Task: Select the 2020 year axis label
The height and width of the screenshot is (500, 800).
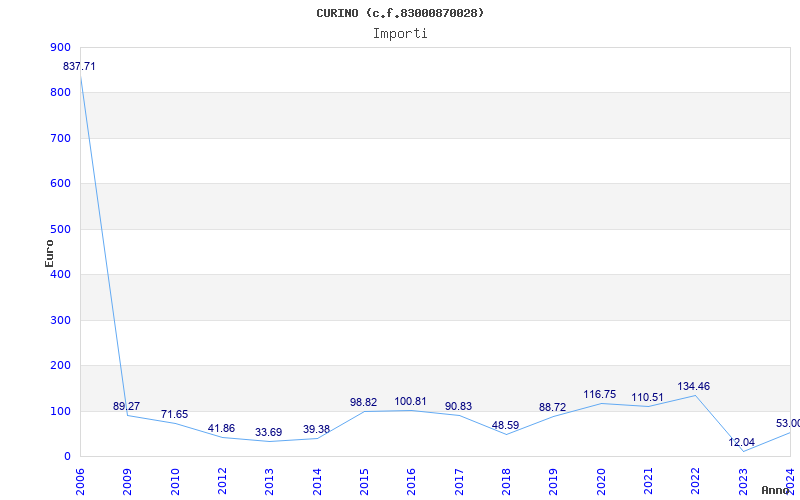Action: (x=601, y=482)
